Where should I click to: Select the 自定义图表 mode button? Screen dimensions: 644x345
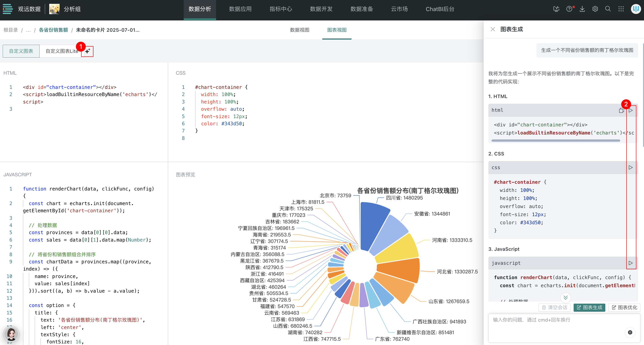(21, 51)
